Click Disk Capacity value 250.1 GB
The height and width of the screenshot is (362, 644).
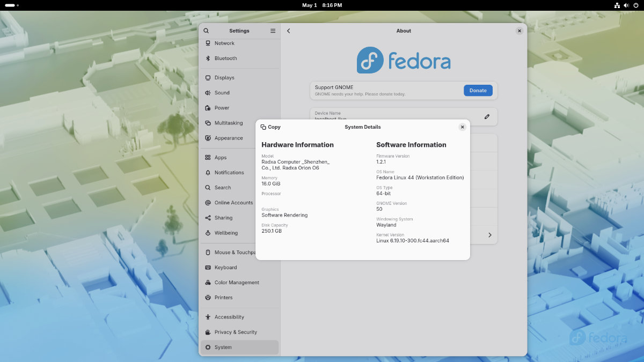272,231
